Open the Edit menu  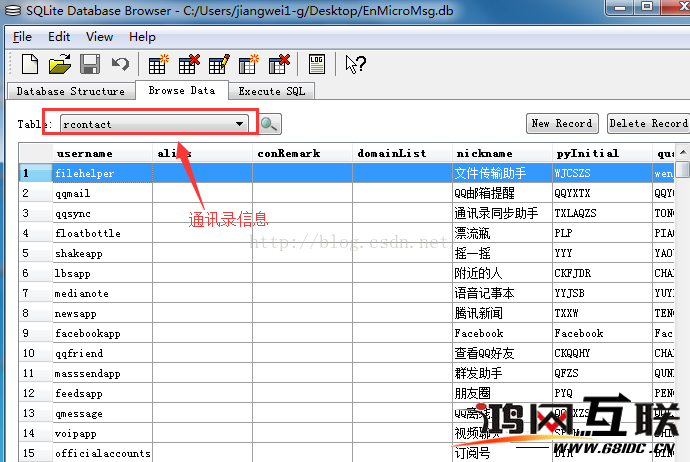click(59, 37)
